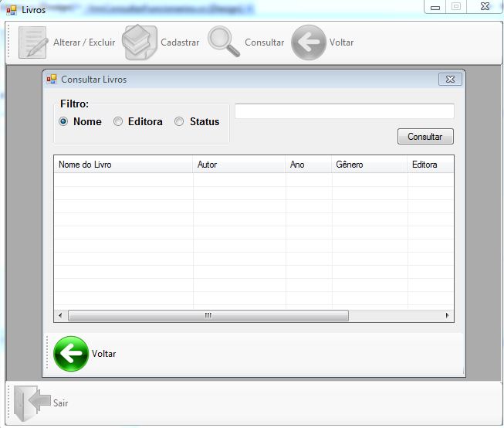Image resolution: width=504 pixels, height=428 pixels.
Task: Click the green Voltar arrow icon
Action: point(71,354)
